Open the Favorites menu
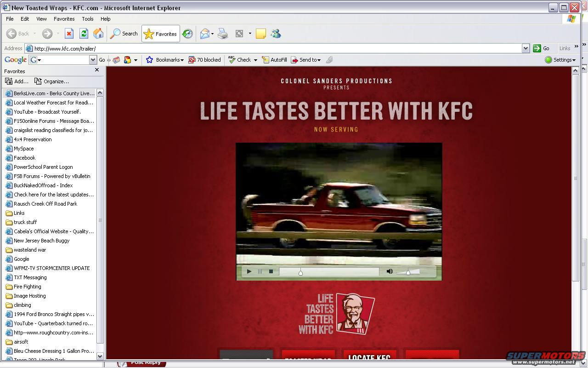Image resolution: width=588 pixels, height=368 pixels. tap(64, 19)
